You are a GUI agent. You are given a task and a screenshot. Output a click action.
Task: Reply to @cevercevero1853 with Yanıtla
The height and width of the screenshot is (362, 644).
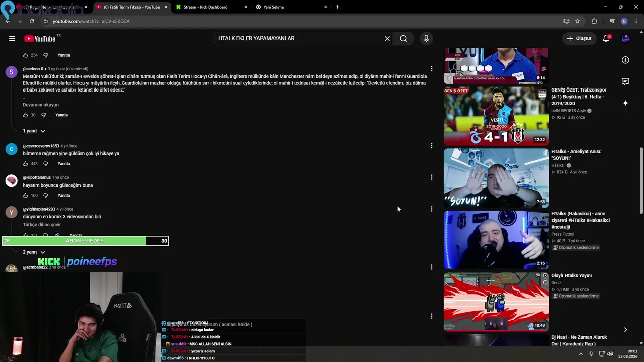click(x=64, y=164)
